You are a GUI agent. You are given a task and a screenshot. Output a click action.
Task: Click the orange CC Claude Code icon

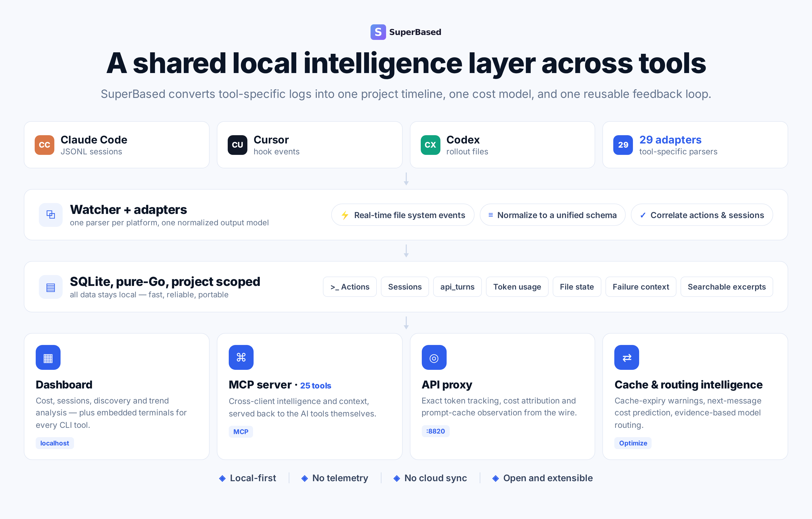[x=45, y=145]
